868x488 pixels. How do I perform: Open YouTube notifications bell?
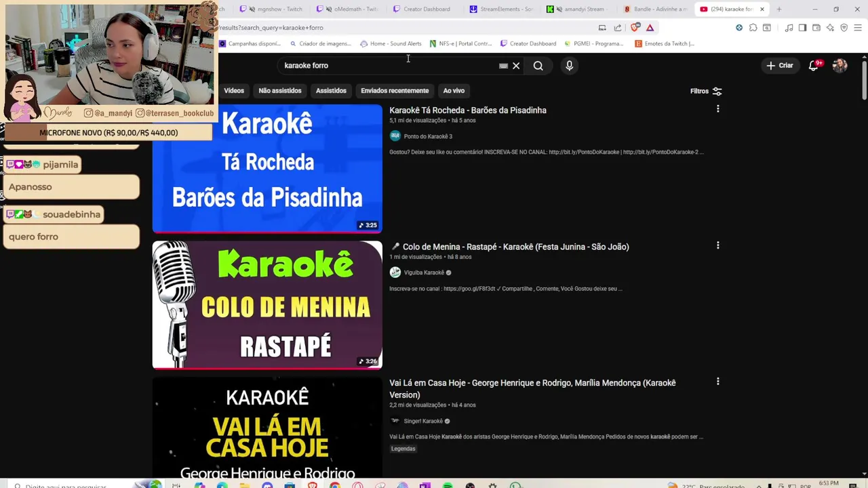[814, 66]
